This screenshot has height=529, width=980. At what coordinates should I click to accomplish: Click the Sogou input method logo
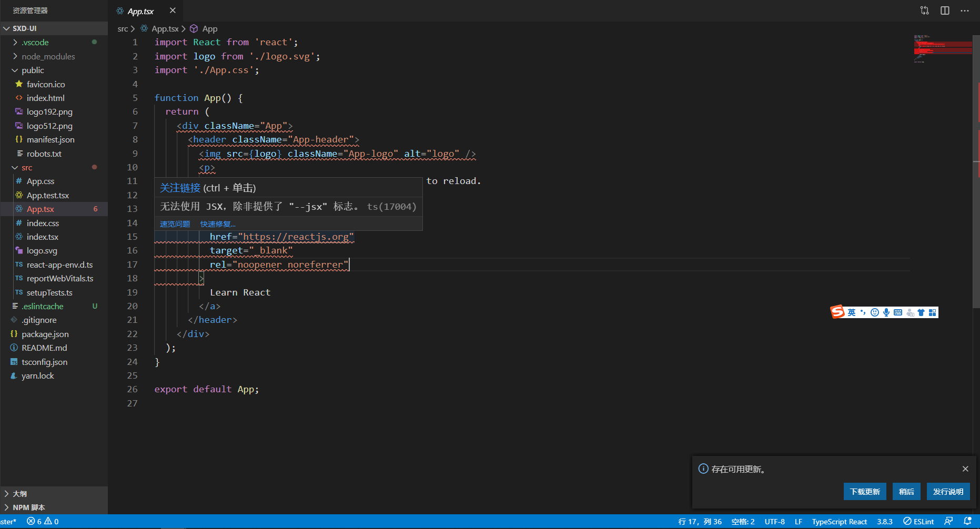[837, 312]
